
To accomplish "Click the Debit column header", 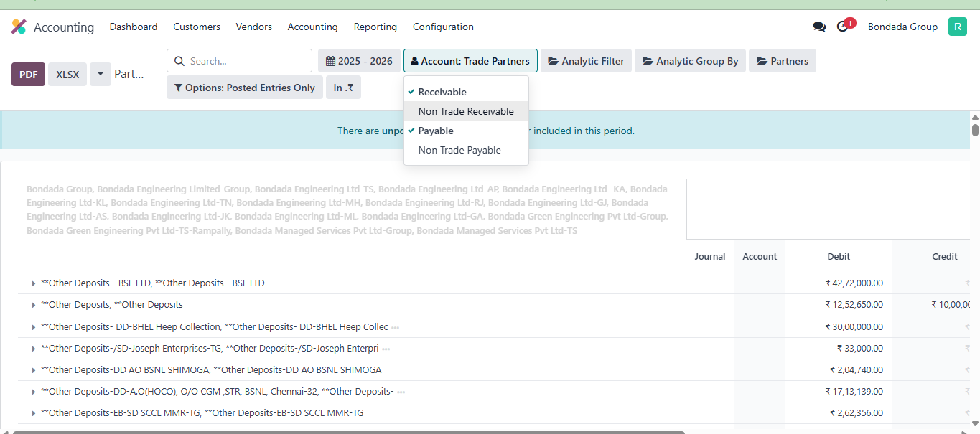I will point(839,256).
